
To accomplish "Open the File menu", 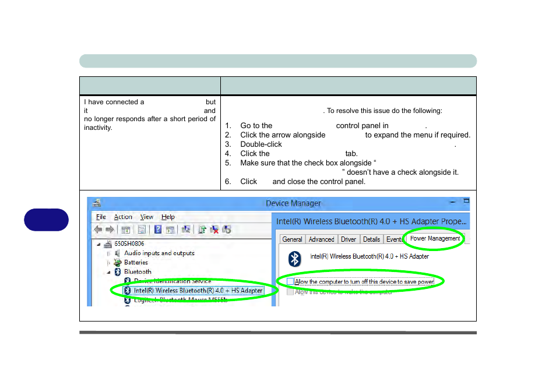I will pyautogui.click(x=101, y=217).
